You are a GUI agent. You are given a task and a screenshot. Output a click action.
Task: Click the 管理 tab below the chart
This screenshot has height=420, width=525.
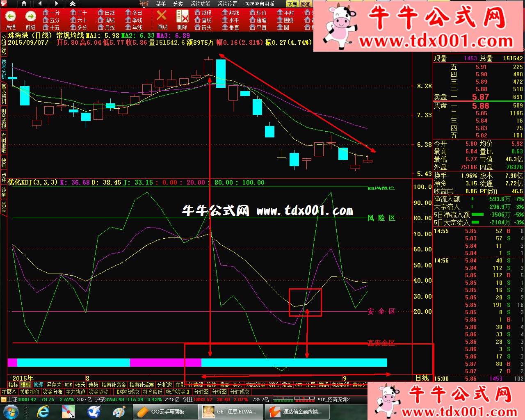click(39, 385)
